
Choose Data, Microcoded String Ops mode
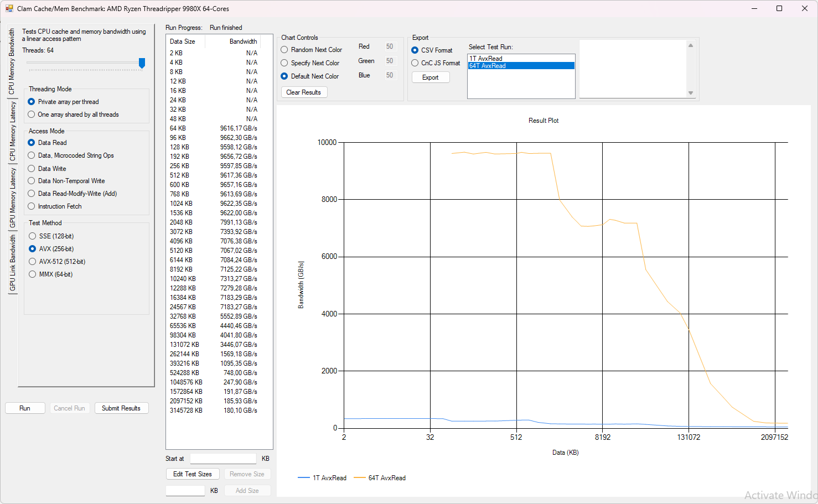(71, 155)
